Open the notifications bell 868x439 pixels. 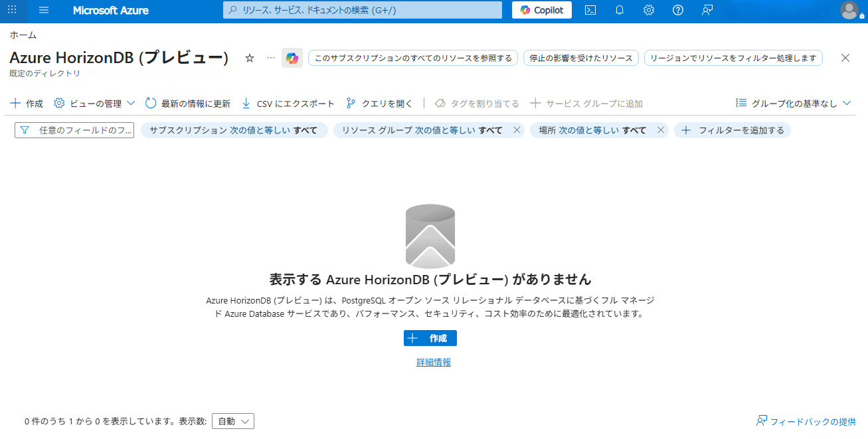click(620, 10)
